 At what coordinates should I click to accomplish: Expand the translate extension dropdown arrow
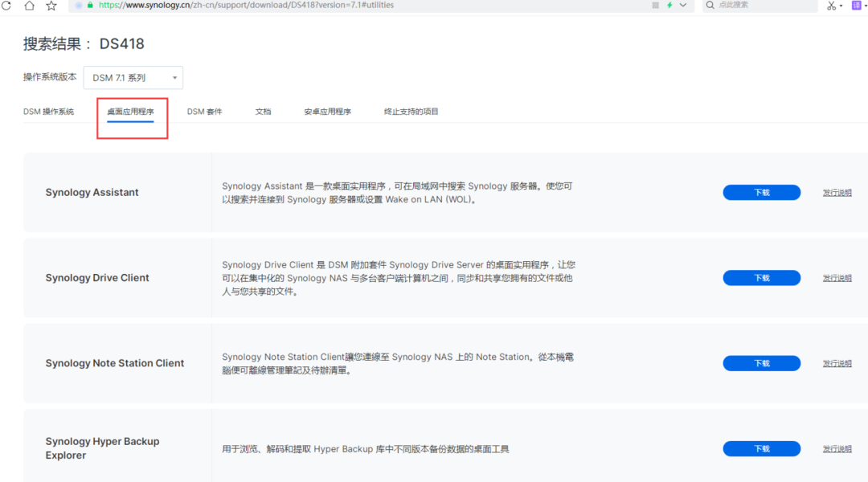pos(866,6)
